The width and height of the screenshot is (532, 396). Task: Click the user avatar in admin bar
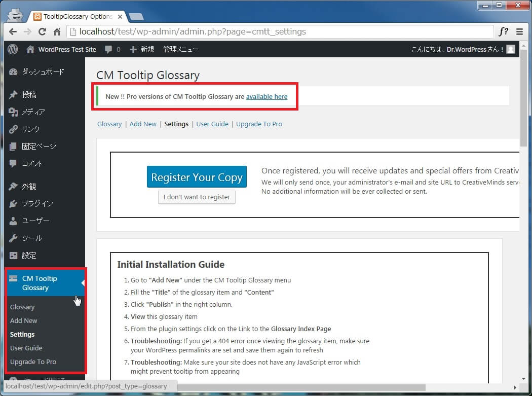(x=511, y=49)
